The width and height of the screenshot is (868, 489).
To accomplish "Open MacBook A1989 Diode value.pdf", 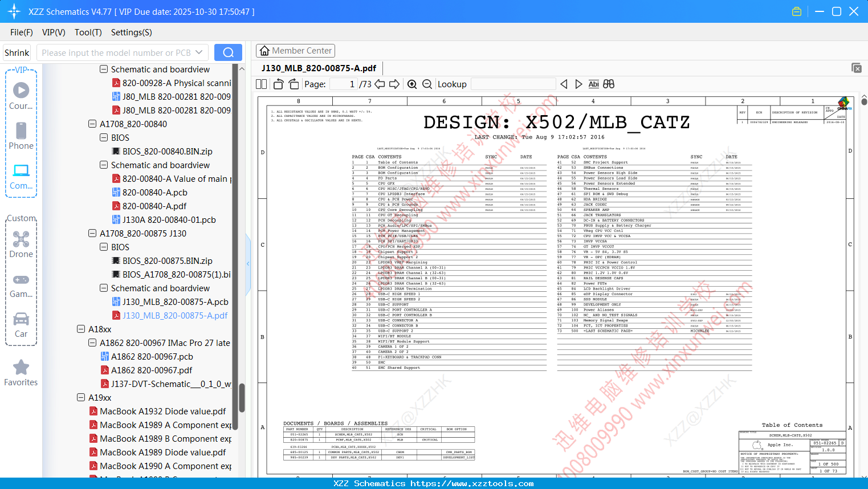I will pyautogui.click(x=158, y=452).
